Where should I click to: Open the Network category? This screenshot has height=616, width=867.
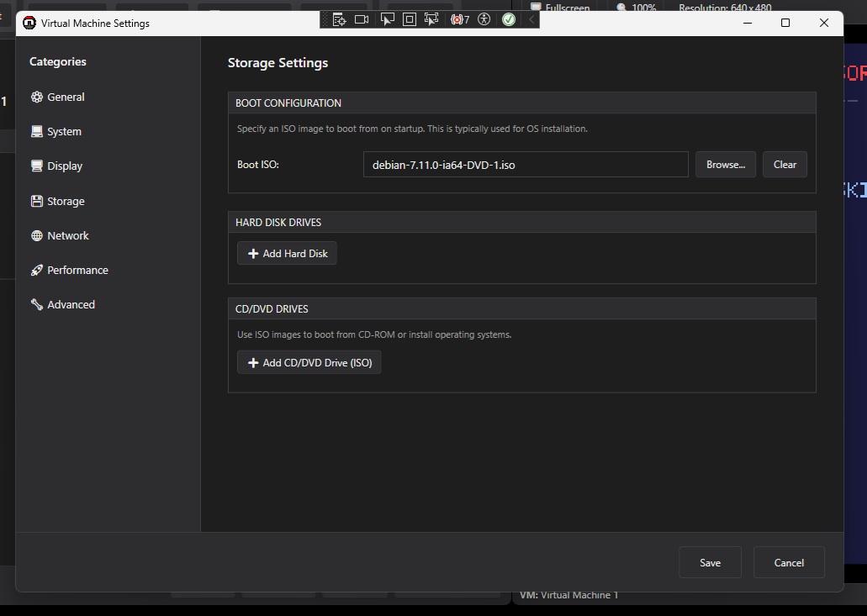(60, 235)
